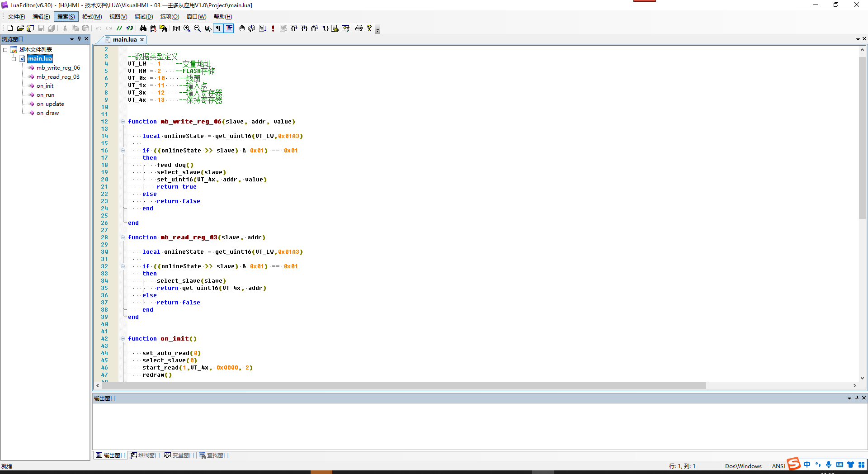Cut selection with the scissors icon

pyautogui.click(x=65, y=28)
